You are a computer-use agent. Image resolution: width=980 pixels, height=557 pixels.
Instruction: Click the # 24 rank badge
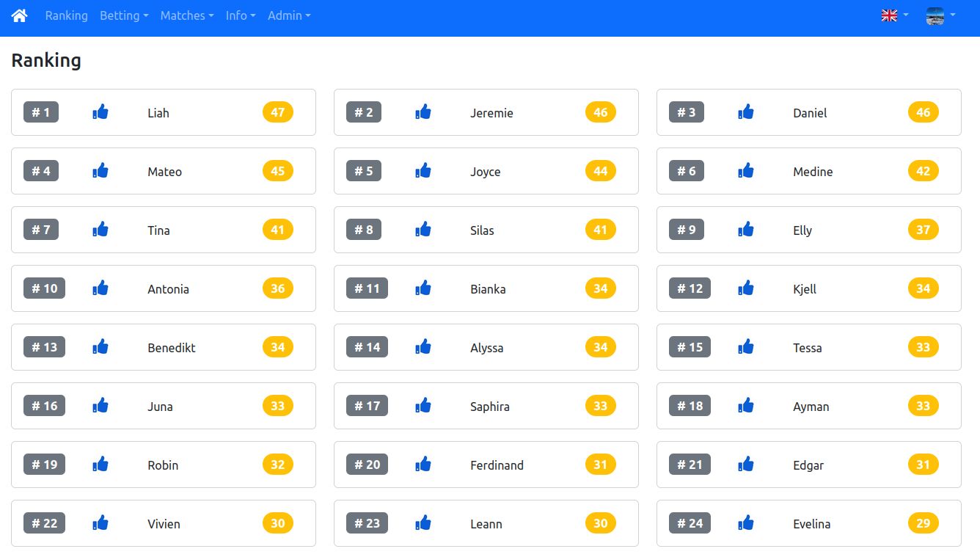690,523
